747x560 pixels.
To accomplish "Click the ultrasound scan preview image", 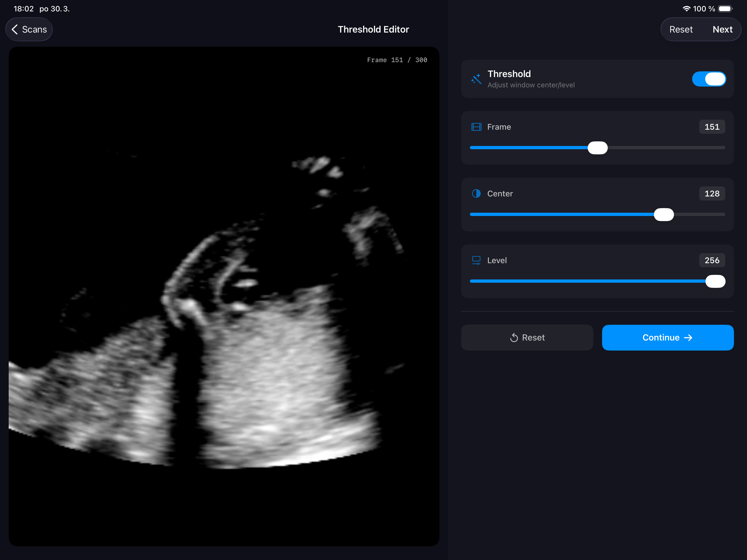I will click(x=224, y=296).
